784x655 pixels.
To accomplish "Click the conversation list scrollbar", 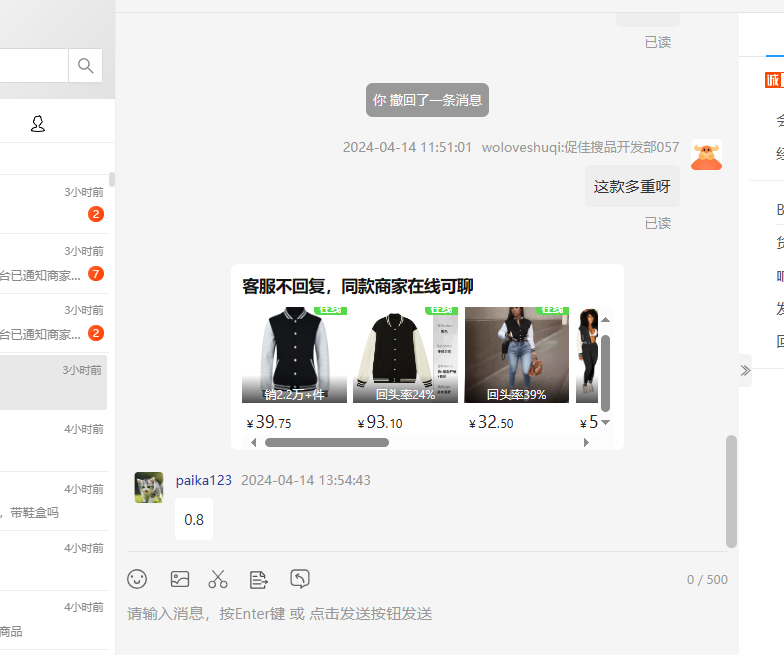I will 112,180.
